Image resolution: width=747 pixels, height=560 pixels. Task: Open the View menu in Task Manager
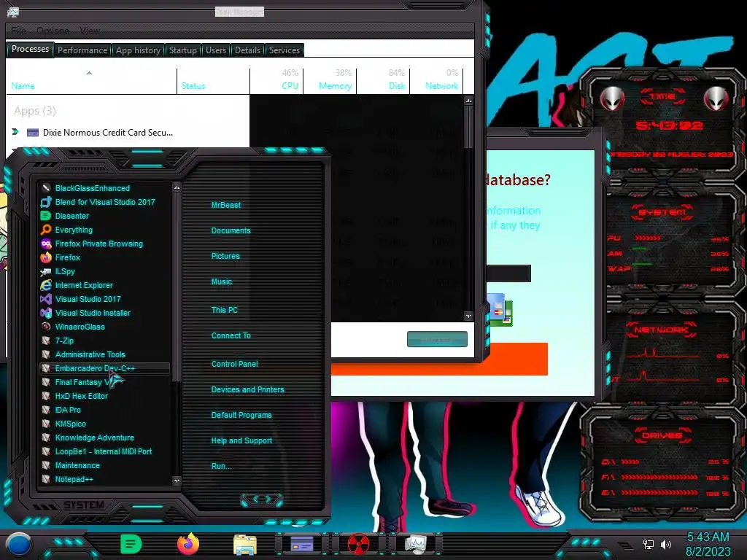(x=90, y=31)
